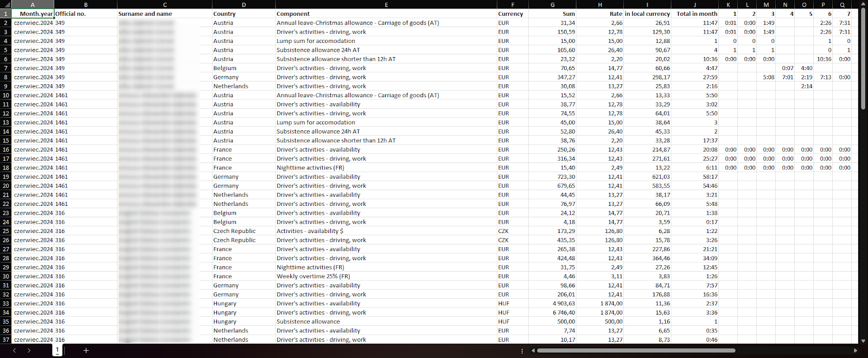This screenshot has width=868, height=358.
Task: Add a new sheet with plus icon
Action: pos(86,350)
